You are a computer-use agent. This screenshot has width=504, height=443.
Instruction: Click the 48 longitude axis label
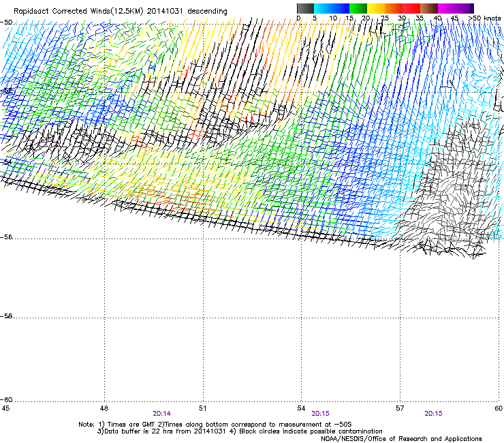click(x=104, y=408)
